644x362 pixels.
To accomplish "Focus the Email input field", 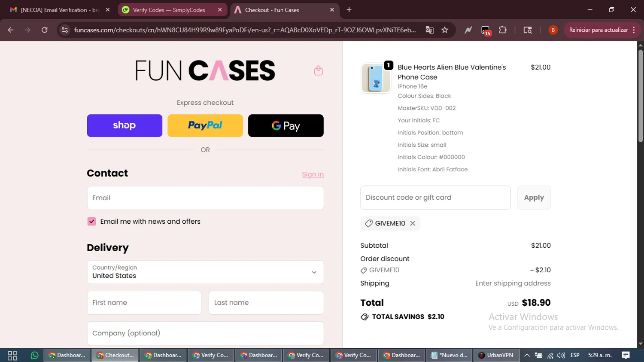I will [205, 198].
